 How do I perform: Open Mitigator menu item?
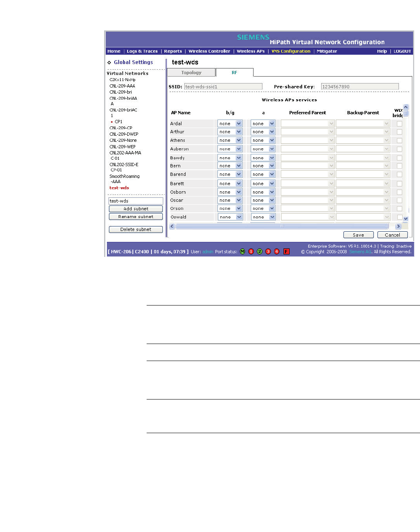point(327,51)
